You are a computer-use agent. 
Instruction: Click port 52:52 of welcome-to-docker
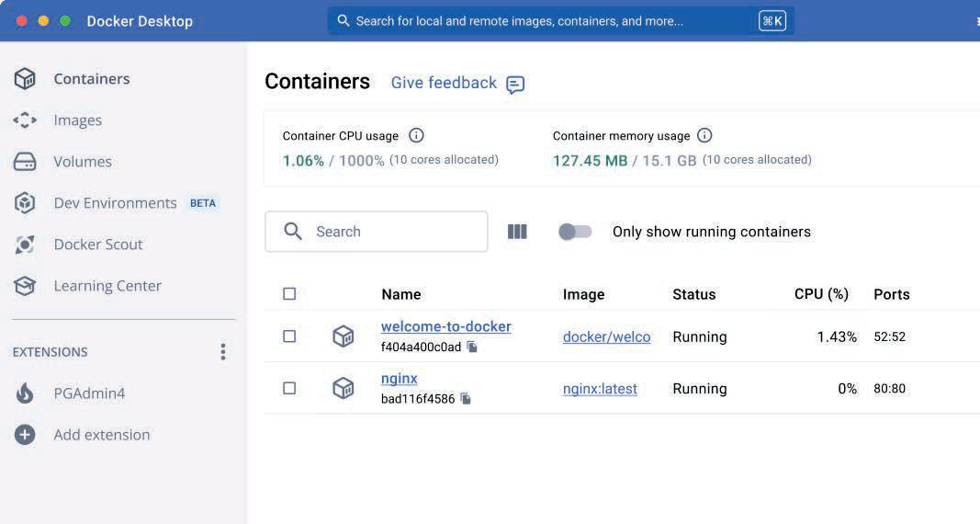(889, 336)
